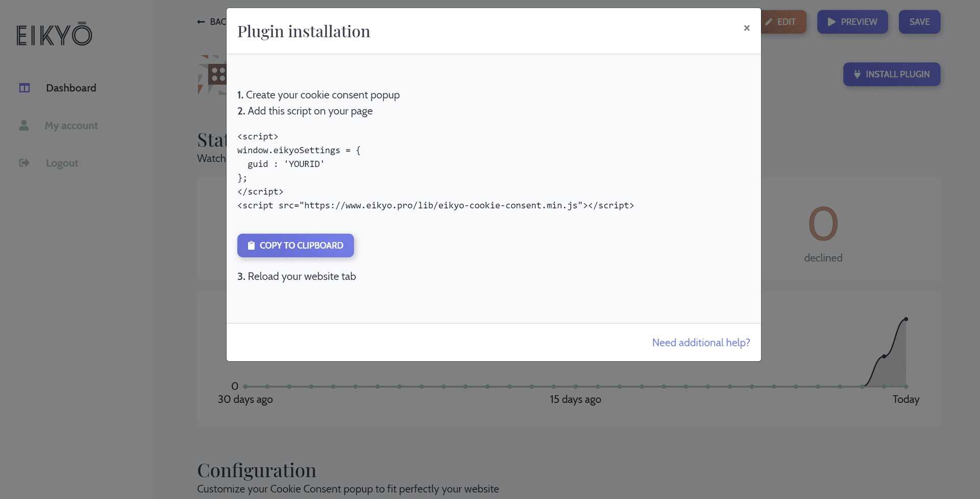
Task: Click the INSTALL PLUGIN button
Action: point(892,75)
